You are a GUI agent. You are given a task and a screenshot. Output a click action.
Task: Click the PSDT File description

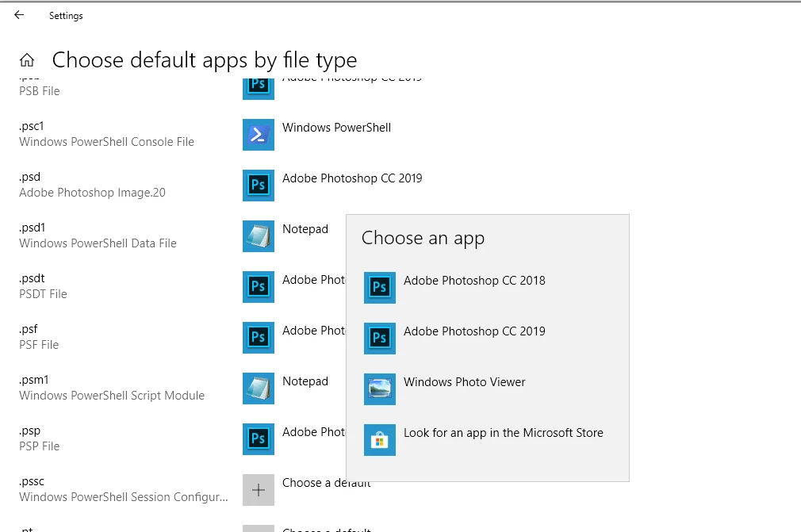[x=43, y=293]
